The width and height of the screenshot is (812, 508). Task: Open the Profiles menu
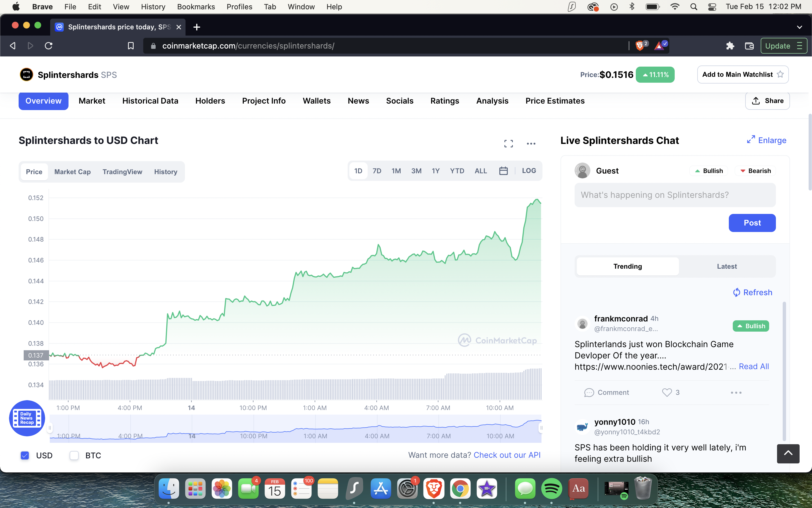coord(239,7)
